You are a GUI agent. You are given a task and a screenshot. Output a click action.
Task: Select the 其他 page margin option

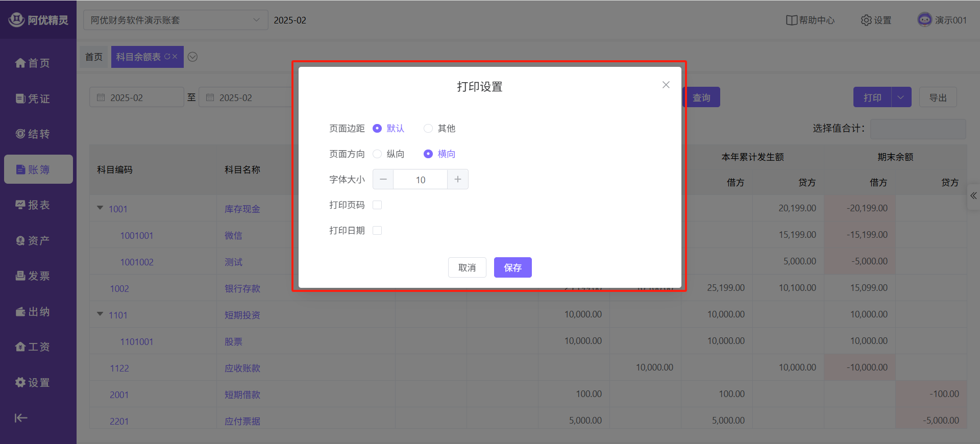point(428,129)
